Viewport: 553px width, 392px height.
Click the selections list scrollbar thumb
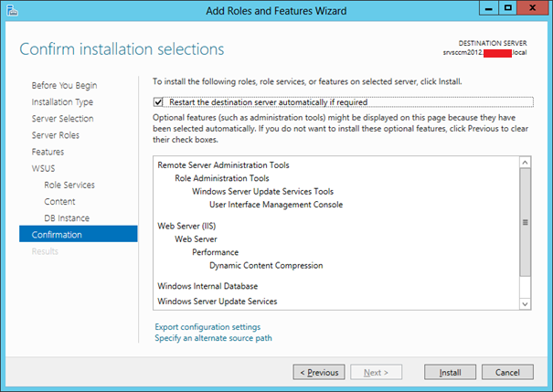tap(526, 222)
